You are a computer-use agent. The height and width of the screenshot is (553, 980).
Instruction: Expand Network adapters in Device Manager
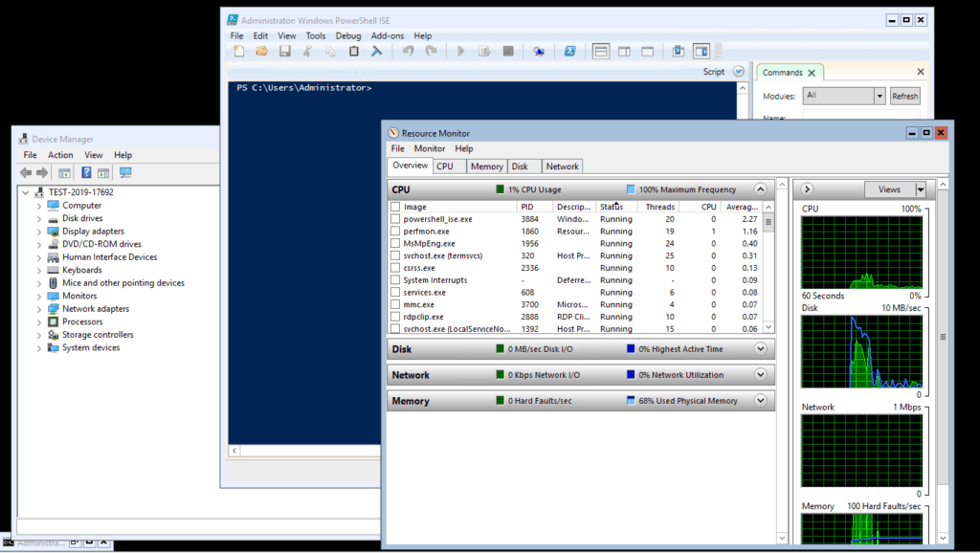click(x=38, y=309)
